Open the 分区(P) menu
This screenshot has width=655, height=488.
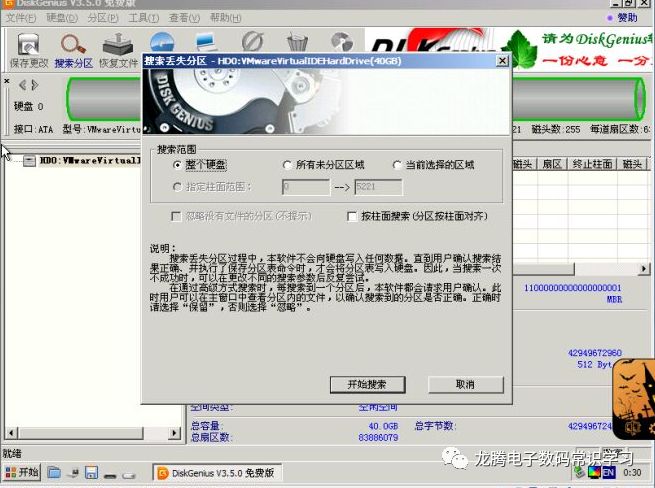pos(103,18)
